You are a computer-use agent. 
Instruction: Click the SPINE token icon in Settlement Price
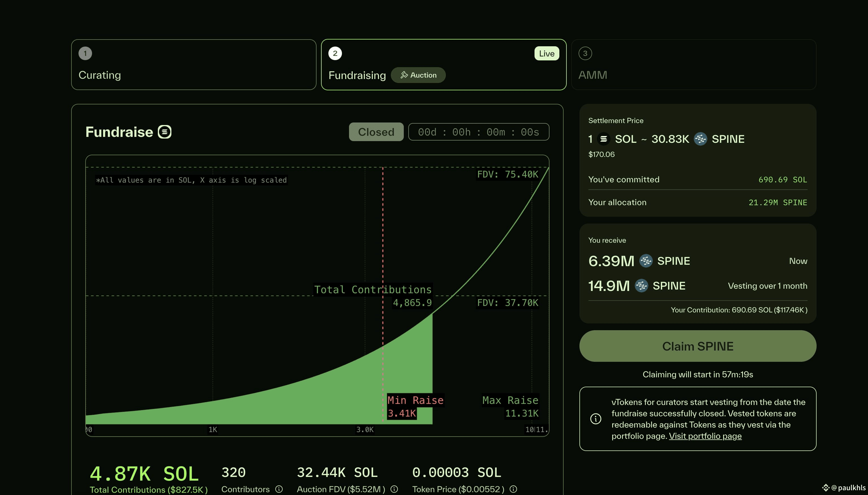pyautogui.click(x=700, y=139)
